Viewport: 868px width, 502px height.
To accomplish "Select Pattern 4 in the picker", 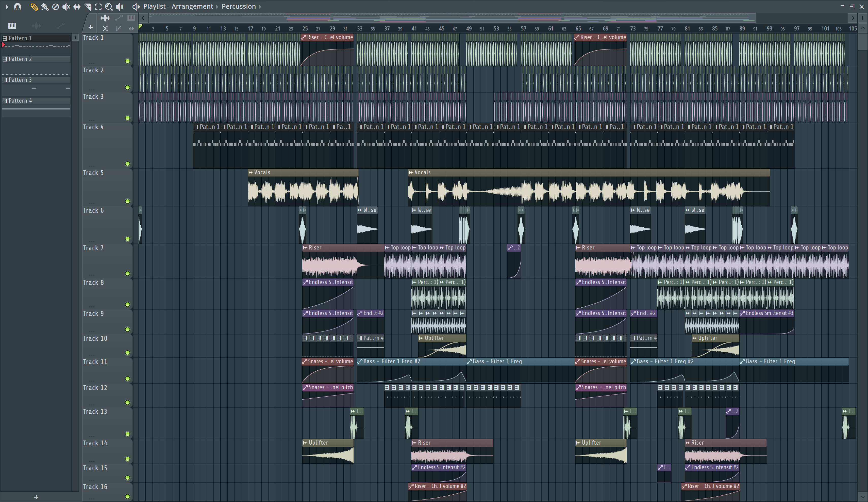I will (x=36, y=101).
